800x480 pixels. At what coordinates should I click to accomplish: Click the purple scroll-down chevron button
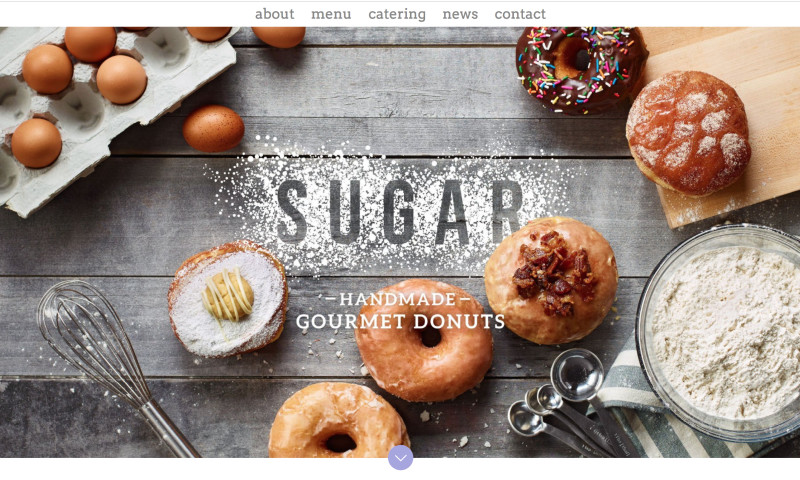tap(401, 457)
